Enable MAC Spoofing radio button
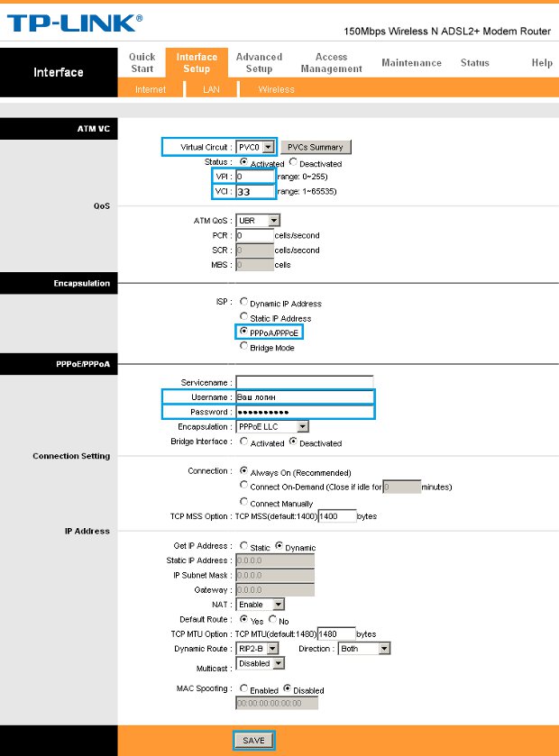This screenshot has height=756, width=559. pos(242,690)
